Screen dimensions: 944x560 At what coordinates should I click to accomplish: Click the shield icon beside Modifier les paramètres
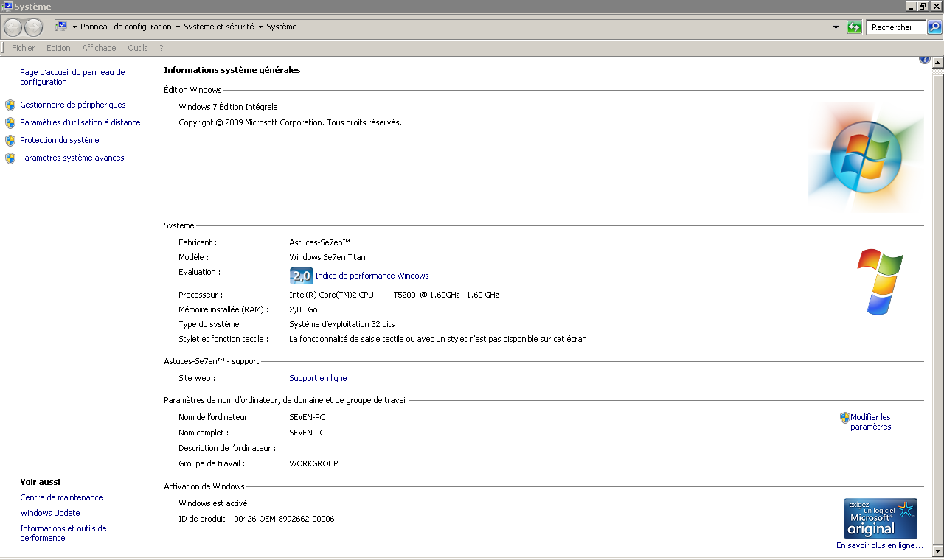[845, 418]
